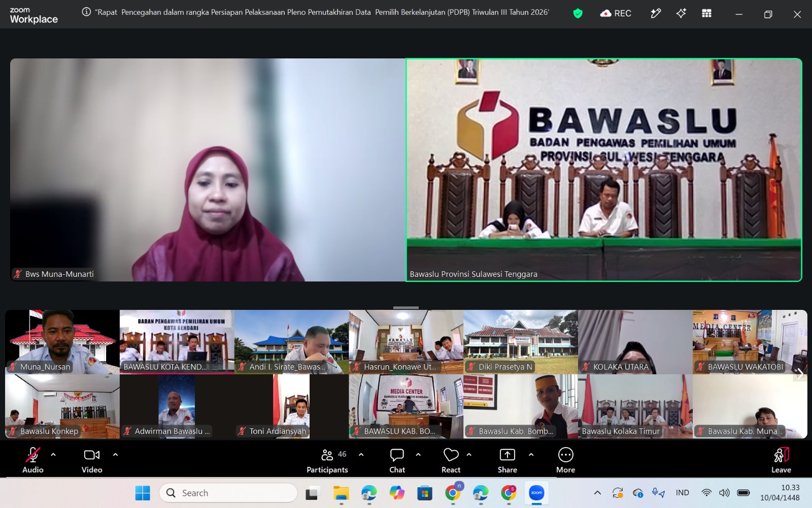Screen dimensions: 812x508
Task: Toggle the camera with Video button
Action: (92, 461)
